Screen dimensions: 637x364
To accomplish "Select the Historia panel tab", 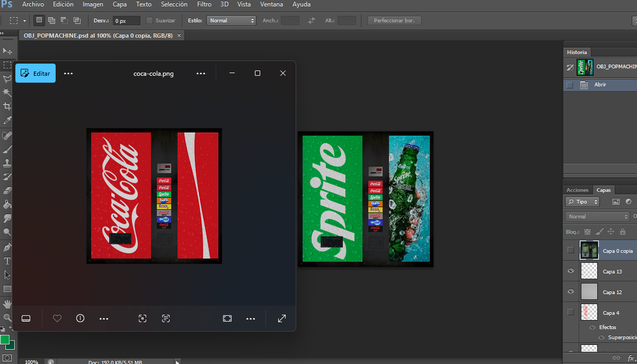I will click(x=577, y=52).
